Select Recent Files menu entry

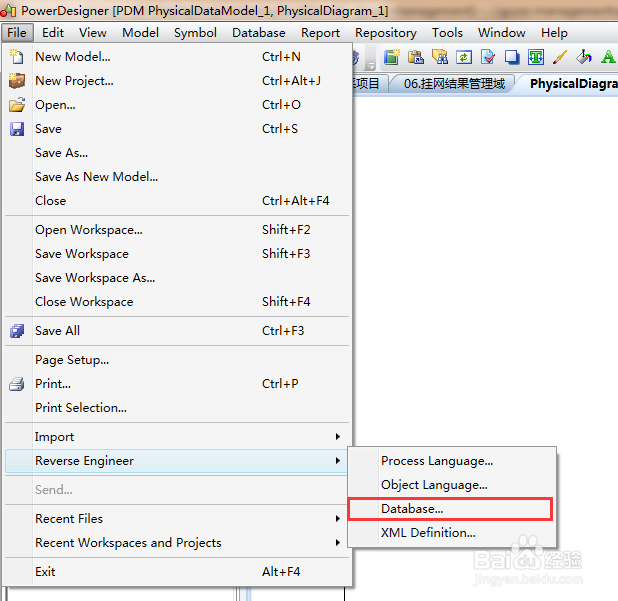click(177, 519)
